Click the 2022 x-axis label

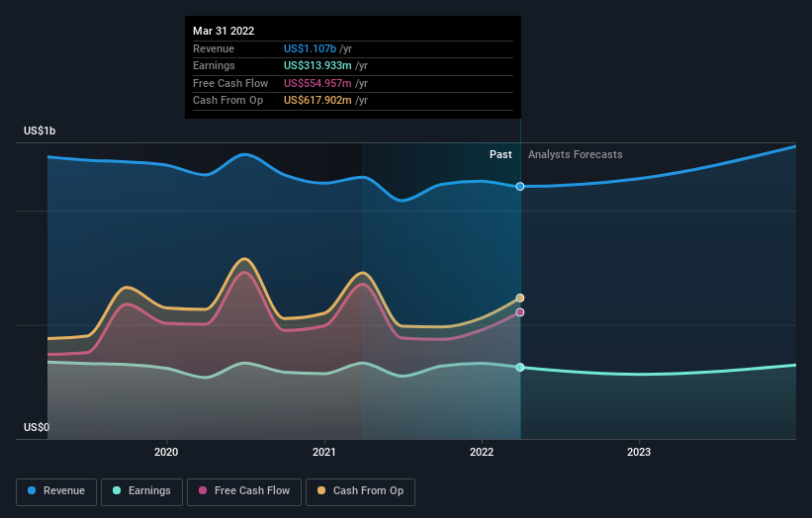(x=482, y=453)
